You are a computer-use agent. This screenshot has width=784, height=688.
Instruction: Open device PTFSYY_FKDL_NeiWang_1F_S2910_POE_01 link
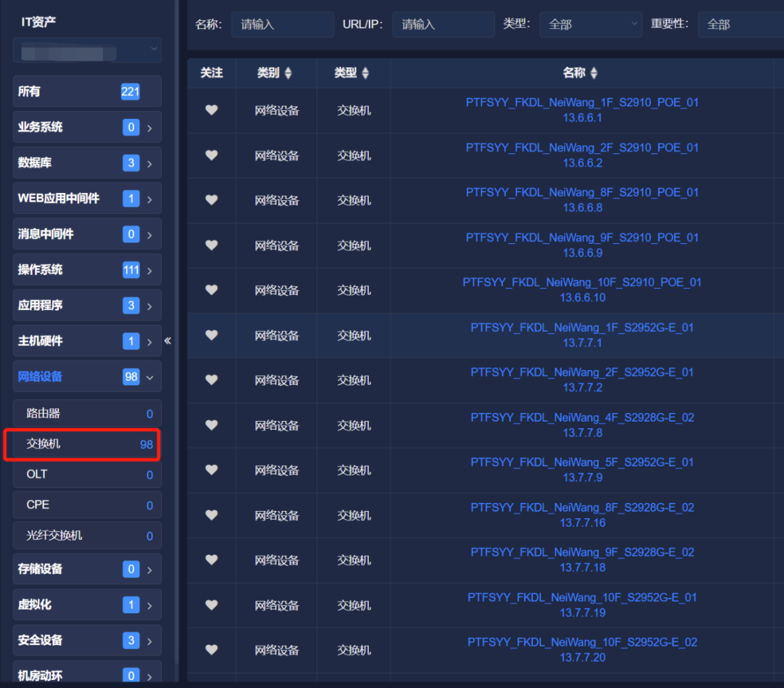[x=582, y=102]
